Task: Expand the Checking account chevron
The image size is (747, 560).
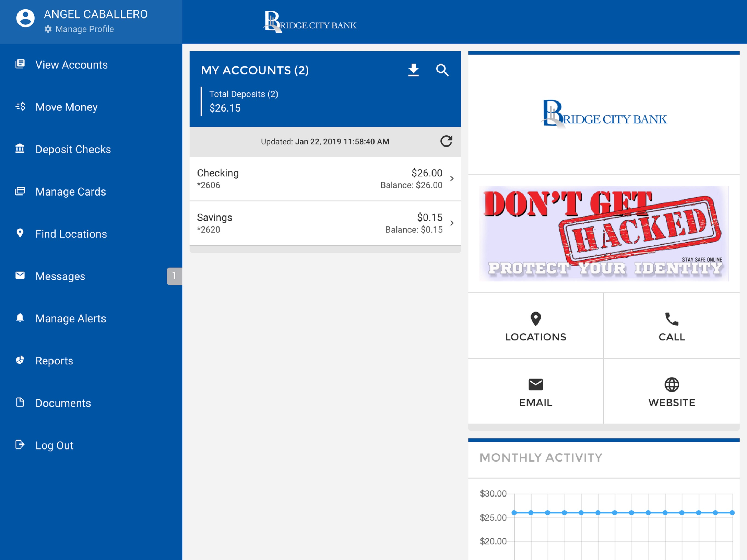Action: pos(452,178)
